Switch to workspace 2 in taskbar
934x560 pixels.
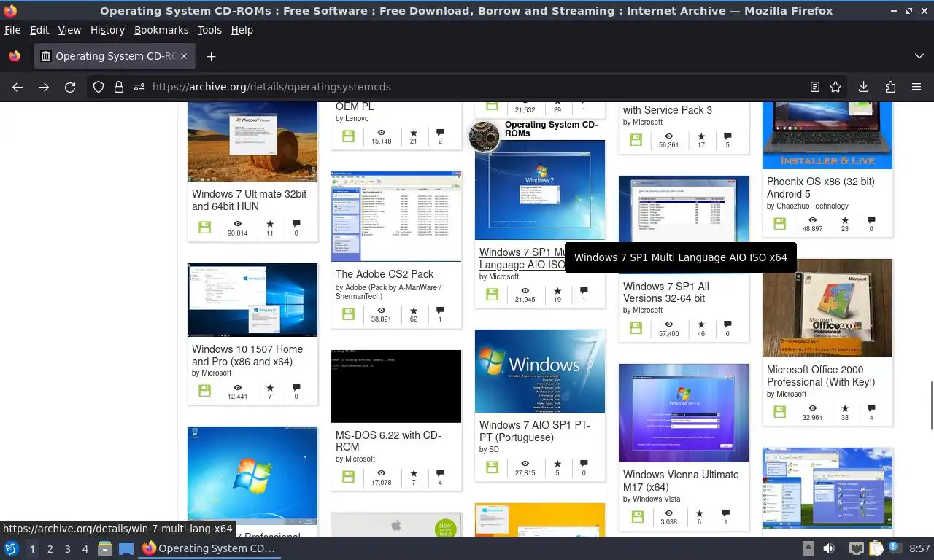50,549
